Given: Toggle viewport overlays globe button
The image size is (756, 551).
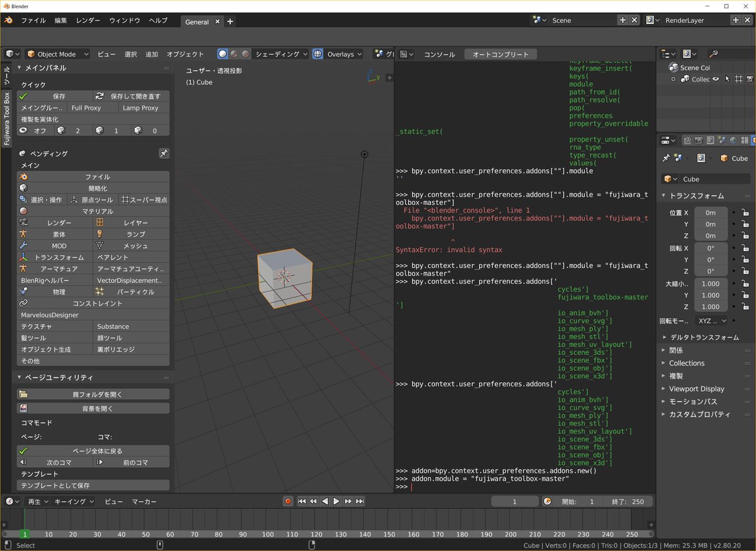Looking at the screenshot, I should (x=318, y=54).
